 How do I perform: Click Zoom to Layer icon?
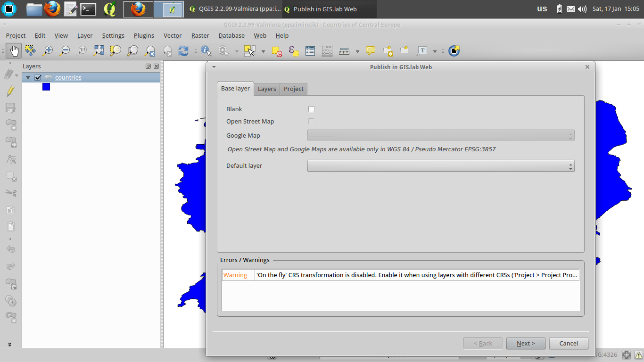[x=132, y=50]
